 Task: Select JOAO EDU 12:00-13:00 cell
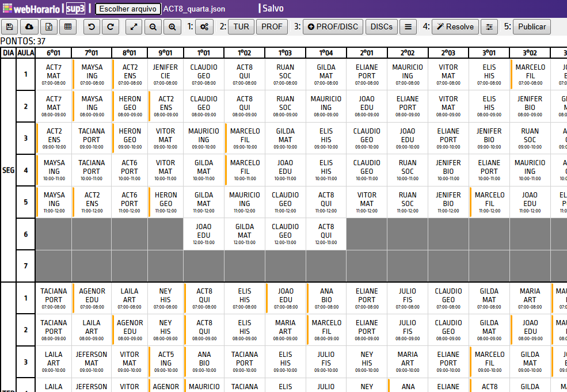point(204,234)
